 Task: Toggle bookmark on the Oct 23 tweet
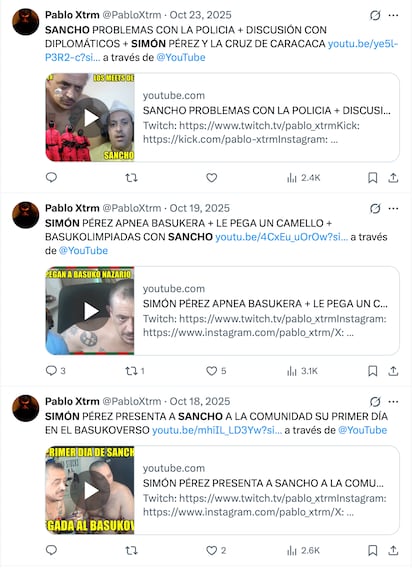(372, 178)
